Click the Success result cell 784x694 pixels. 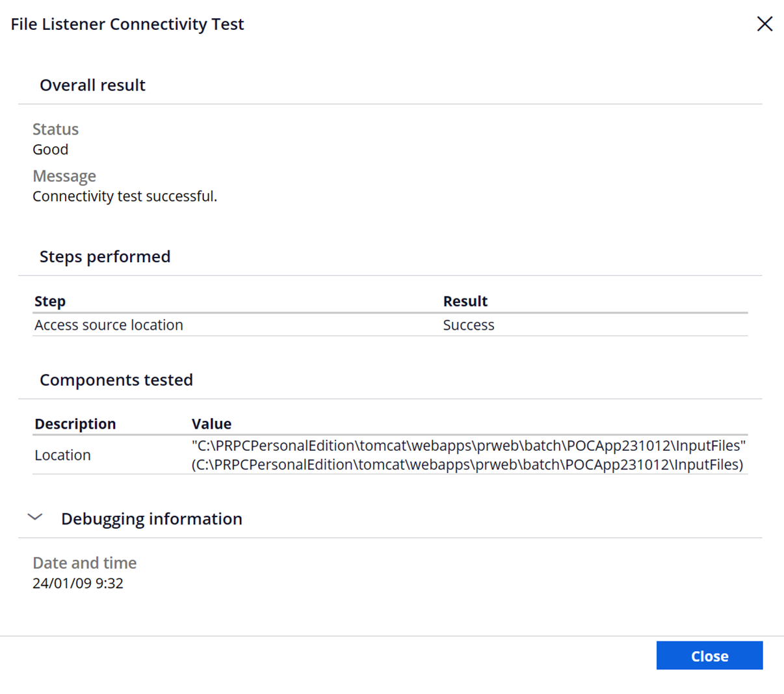468,325
